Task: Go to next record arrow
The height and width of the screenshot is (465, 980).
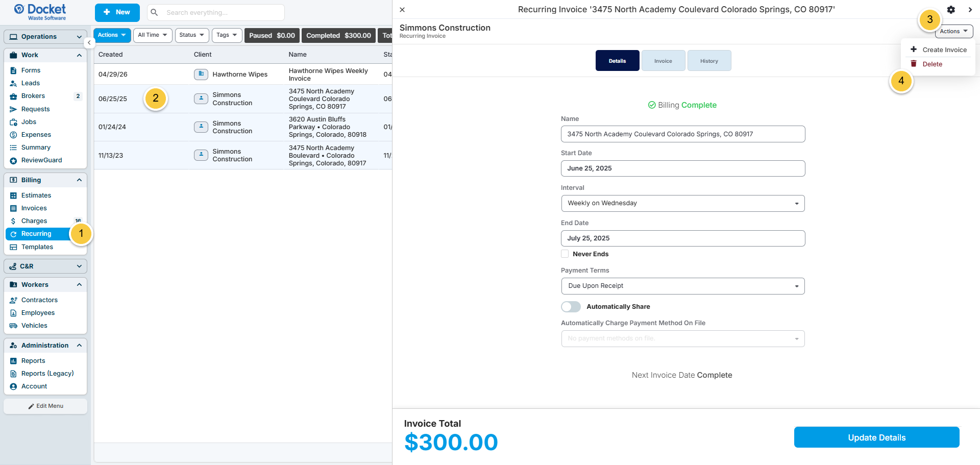Action: 970,10
